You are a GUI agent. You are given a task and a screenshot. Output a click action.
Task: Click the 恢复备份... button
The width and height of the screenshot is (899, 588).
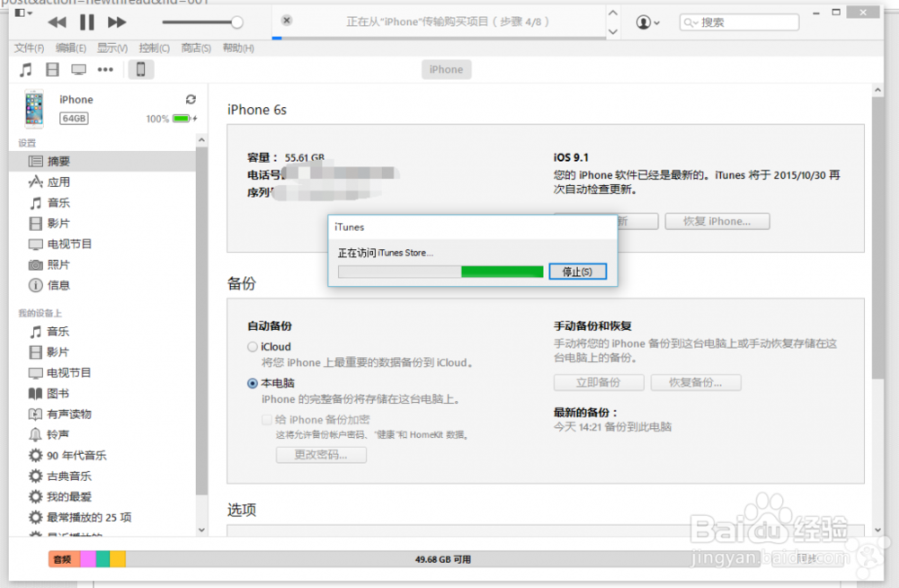(x=696, y=383)
